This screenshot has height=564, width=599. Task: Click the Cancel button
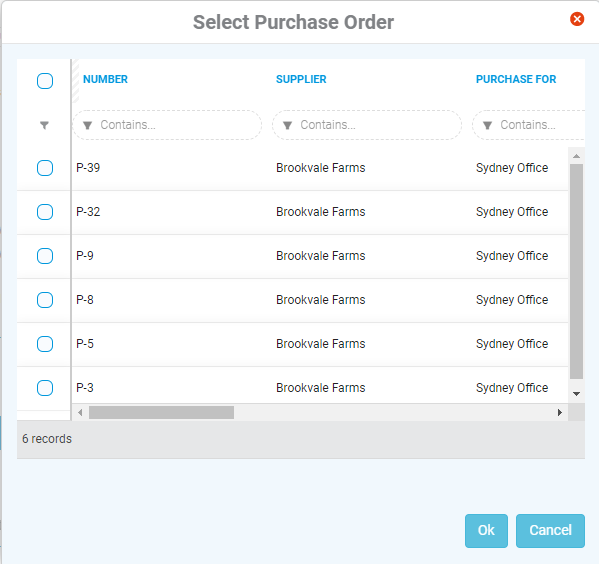550,530
